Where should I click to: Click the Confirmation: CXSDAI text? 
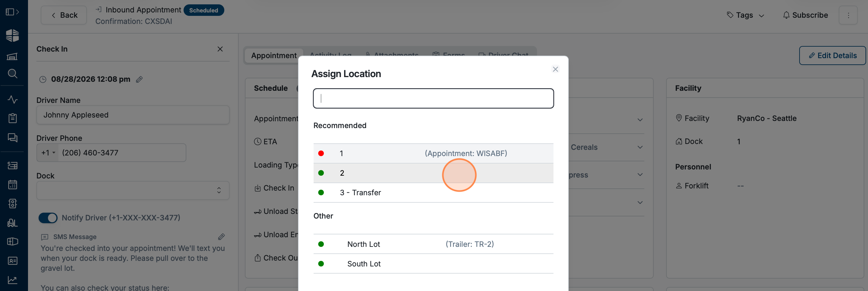click(x=133, y=21)
